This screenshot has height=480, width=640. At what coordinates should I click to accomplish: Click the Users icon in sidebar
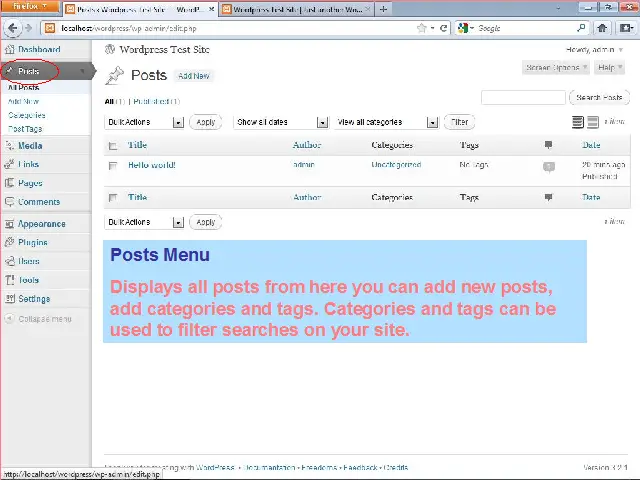pyautogui.click(x=9, y=261)
